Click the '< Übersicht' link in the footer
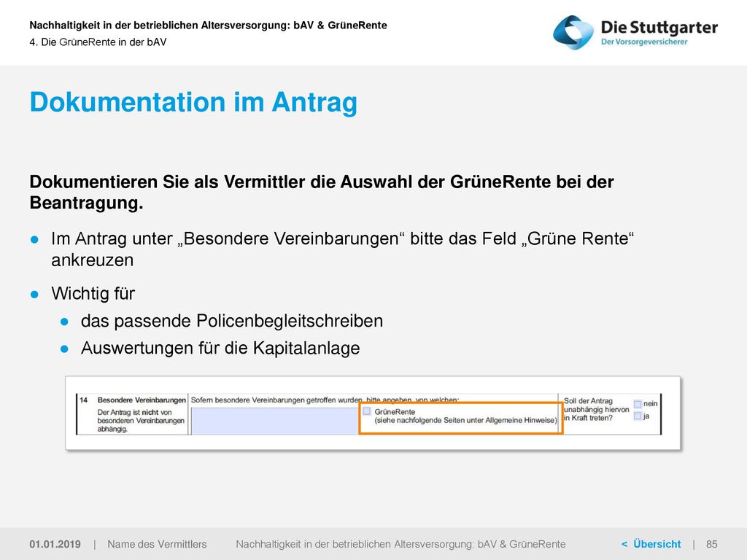The width and height of the screenshot is (747, 560). [651, 544]
